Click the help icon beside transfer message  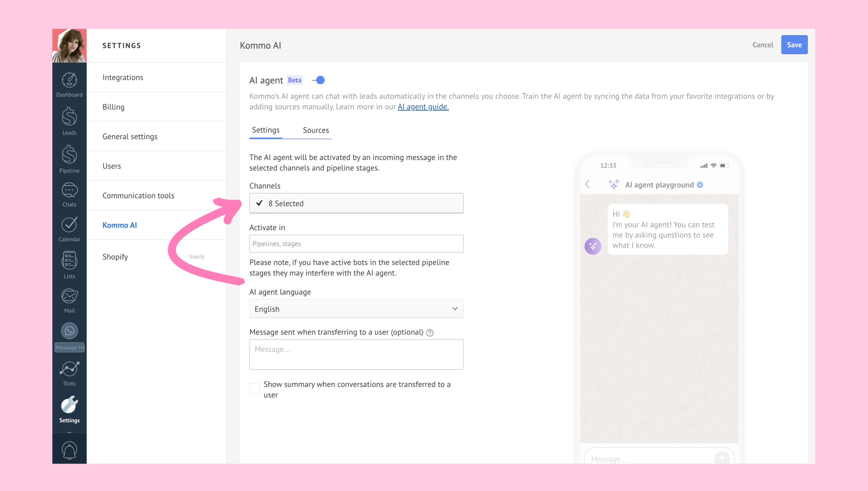click(430, 333)
